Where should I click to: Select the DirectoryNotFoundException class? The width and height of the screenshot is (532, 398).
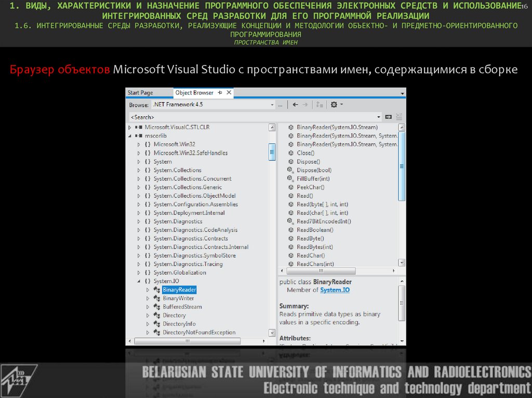click(199, 333)
